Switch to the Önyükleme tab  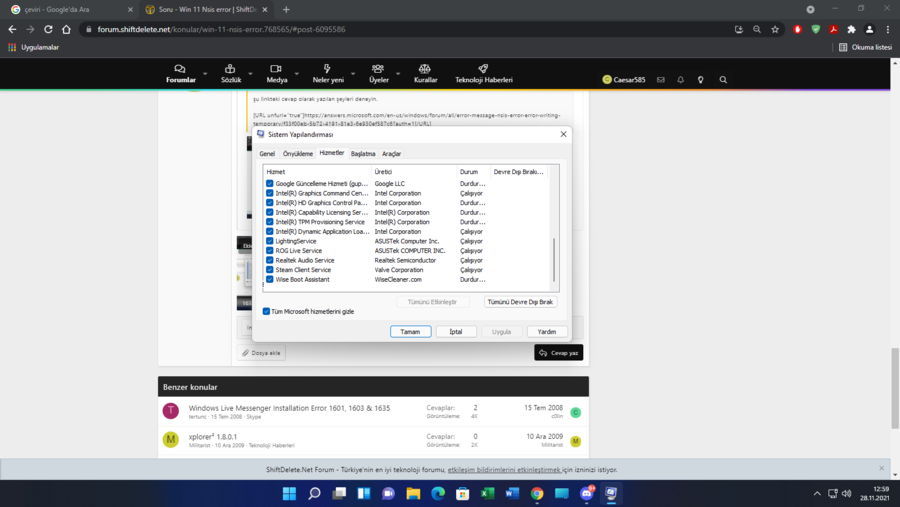pyautogui.click(x=298, y=154)
